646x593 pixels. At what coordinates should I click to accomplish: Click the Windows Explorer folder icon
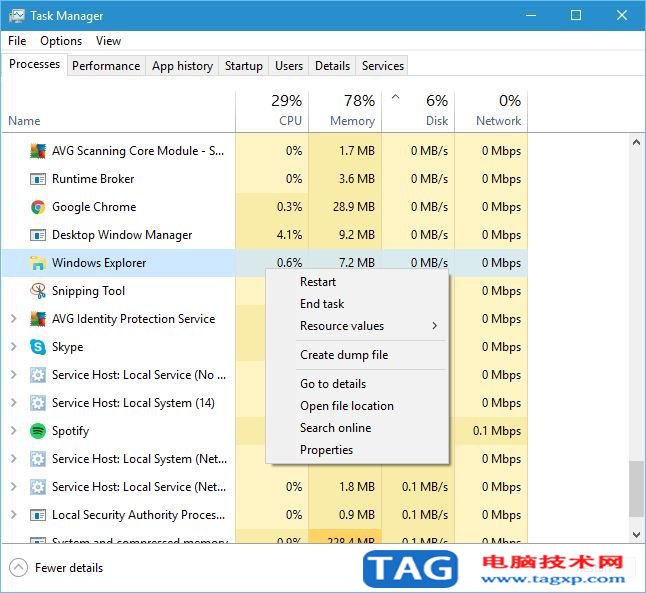pyautogui.click(x=38, y=263)
